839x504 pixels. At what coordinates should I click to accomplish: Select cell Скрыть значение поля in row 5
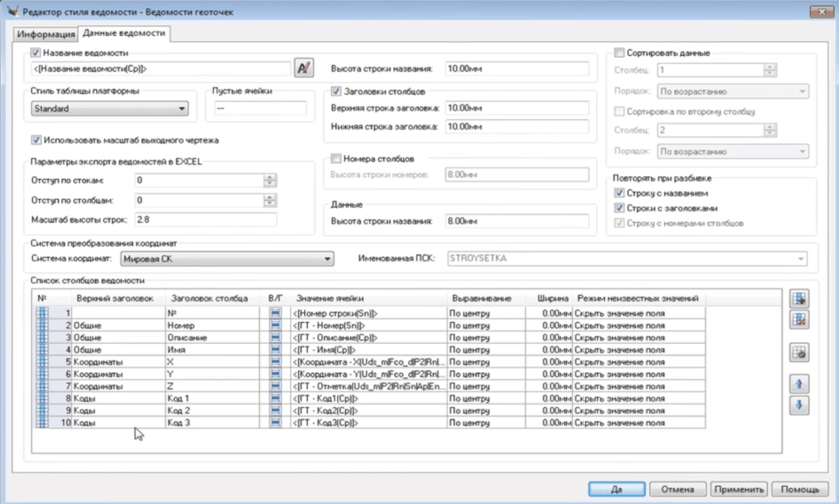(x=639, y=361)
